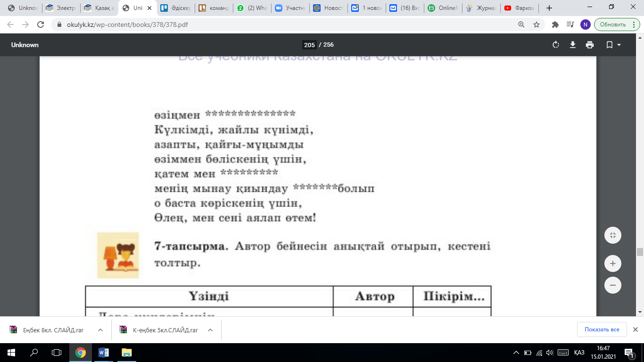Click the Пікірім... table header
644x362 pixels.
coord(452,296)
